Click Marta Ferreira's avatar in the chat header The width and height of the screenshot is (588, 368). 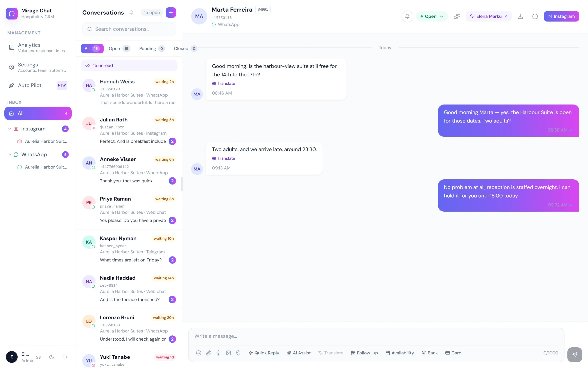[x=199, y=16]
